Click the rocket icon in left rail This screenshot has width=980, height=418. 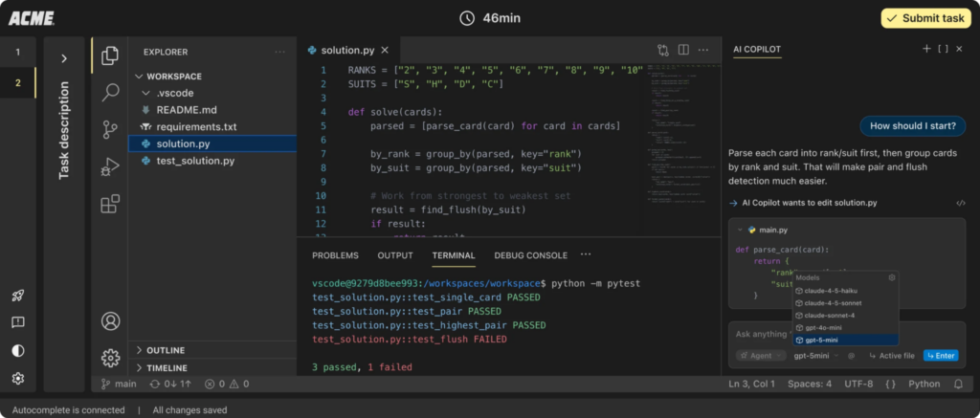[18, 297]
